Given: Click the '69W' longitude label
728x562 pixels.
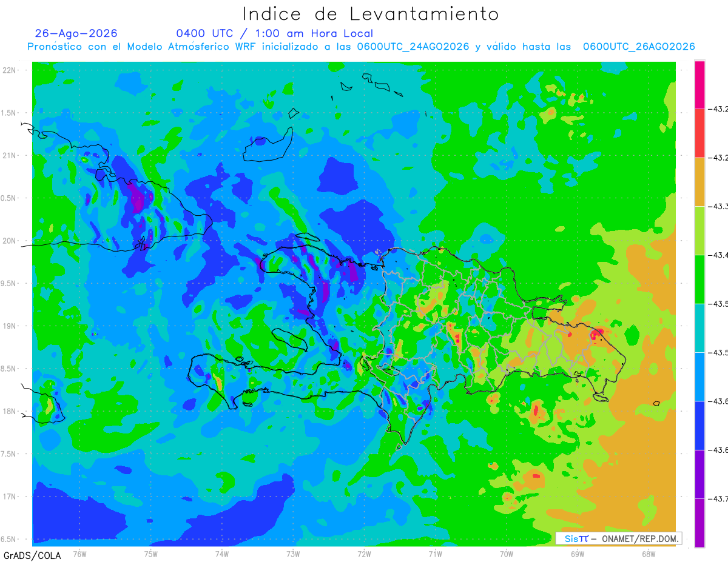Looking at the screenshot, I should 578,554.
